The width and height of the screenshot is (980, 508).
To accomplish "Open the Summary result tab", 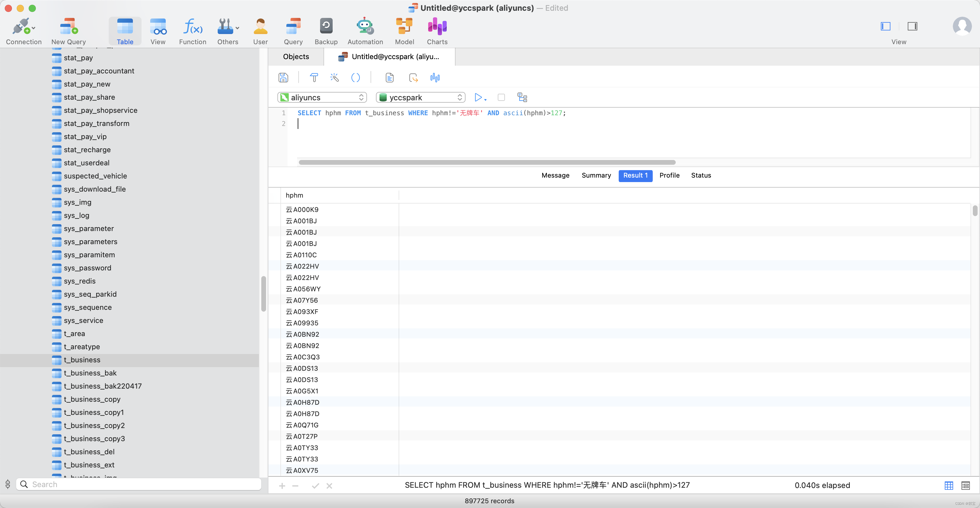I will point(596,175).
